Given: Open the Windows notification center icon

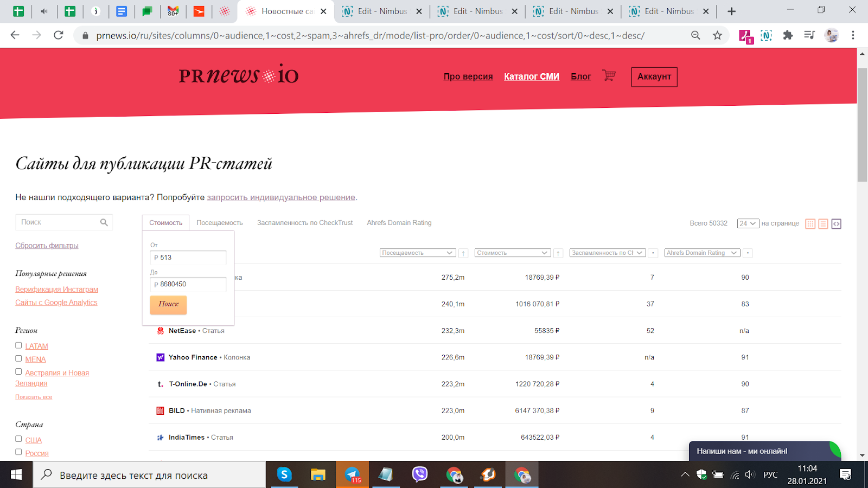Looking at the screenshot, I should 845,475.
